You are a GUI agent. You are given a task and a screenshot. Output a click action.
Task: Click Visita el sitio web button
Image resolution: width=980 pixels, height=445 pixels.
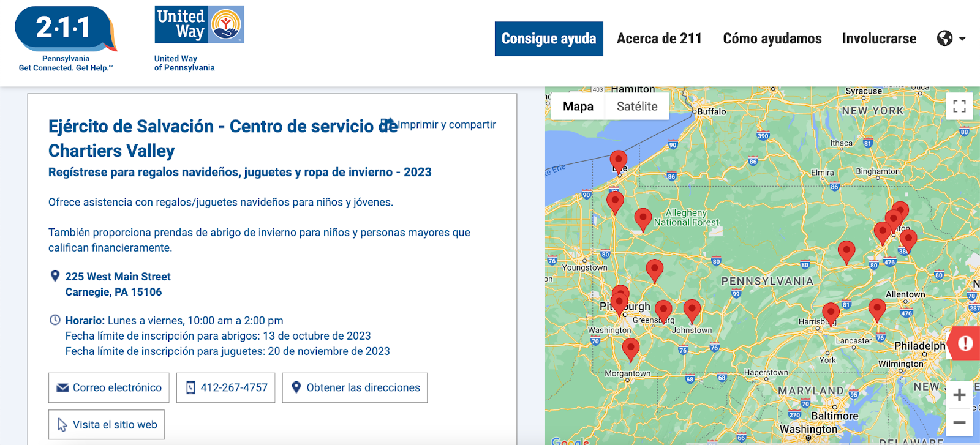point(107,425)
